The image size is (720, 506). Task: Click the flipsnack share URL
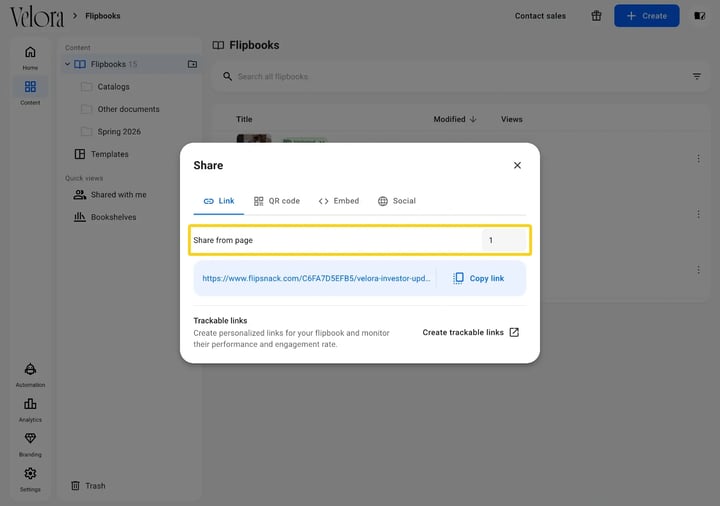pos(316,278)
